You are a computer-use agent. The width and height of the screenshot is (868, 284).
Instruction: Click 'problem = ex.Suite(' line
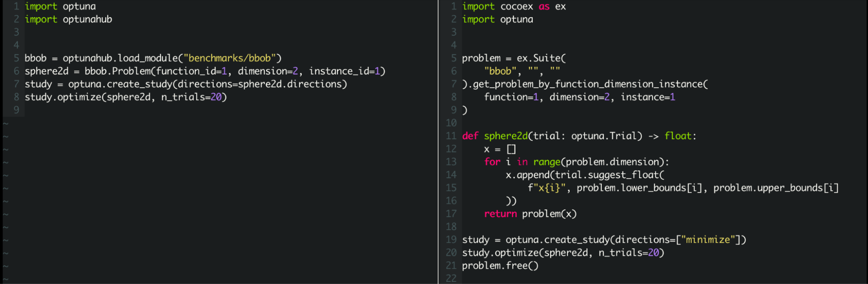pyautogui.click(x=514, y=58)
